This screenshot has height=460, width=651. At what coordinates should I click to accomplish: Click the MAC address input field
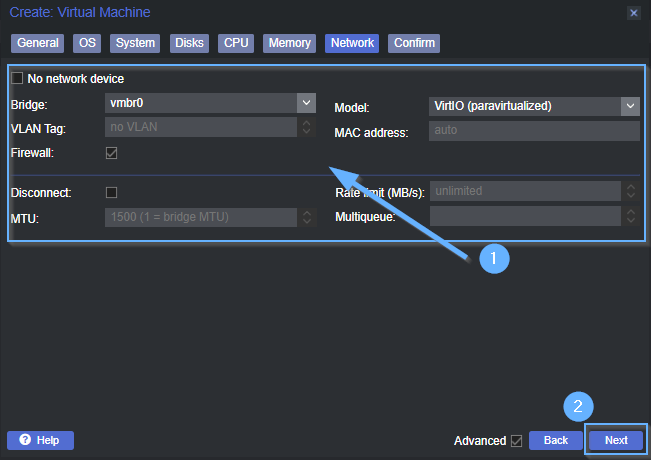click(x=533, y=131)
